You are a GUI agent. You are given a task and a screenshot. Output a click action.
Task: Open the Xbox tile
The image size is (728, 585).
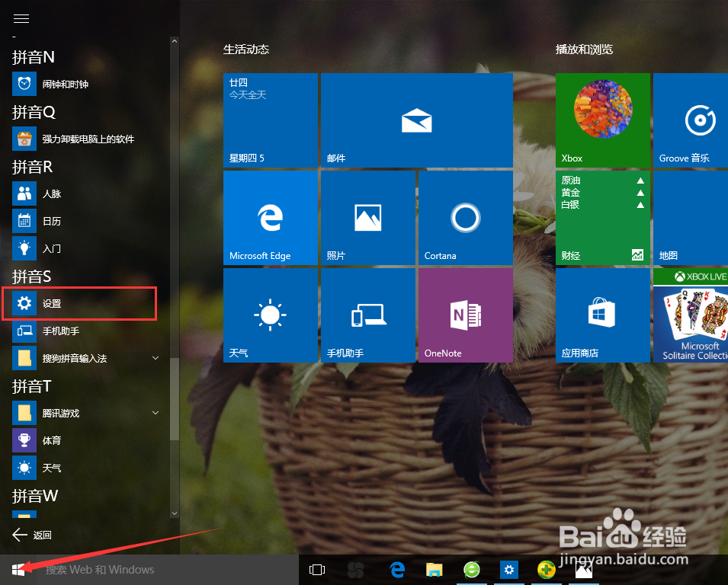tap(603, 120)
